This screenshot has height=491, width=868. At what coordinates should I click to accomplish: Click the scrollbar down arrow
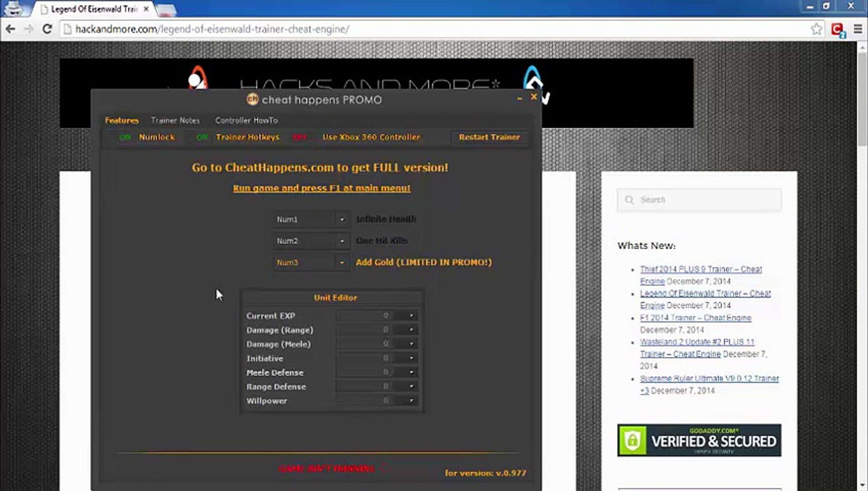point(862,486)
